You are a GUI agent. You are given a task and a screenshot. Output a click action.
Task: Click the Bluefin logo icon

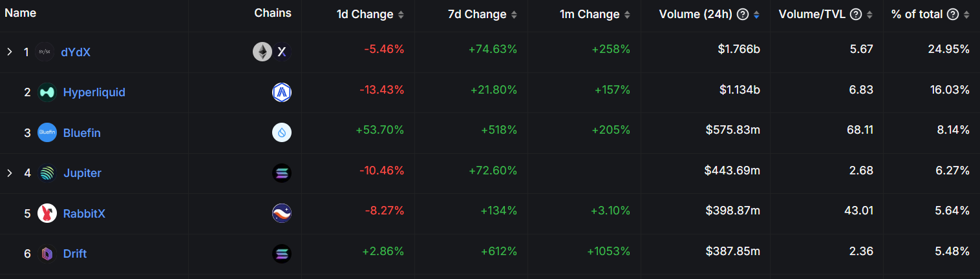tap(47, 132)
